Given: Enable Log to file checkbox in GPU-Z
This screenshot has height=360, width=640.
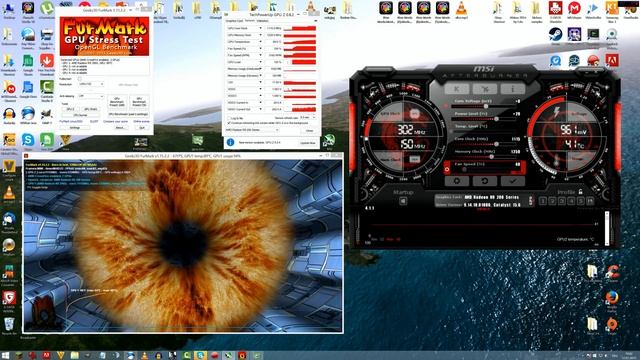Looking at the screenshot, I should [229, 118].
